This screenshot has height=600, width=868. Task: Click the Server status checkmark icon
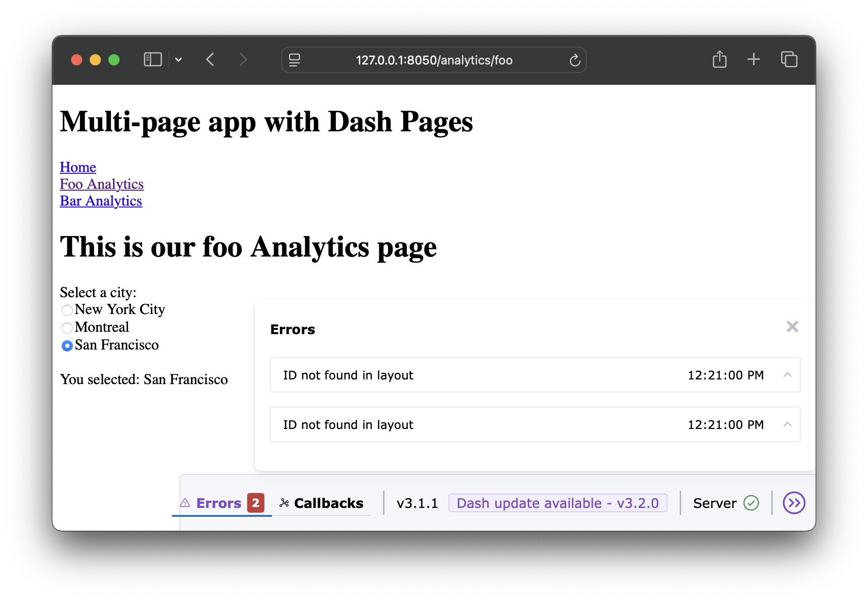pyautogui.click(x=751, y=503)
